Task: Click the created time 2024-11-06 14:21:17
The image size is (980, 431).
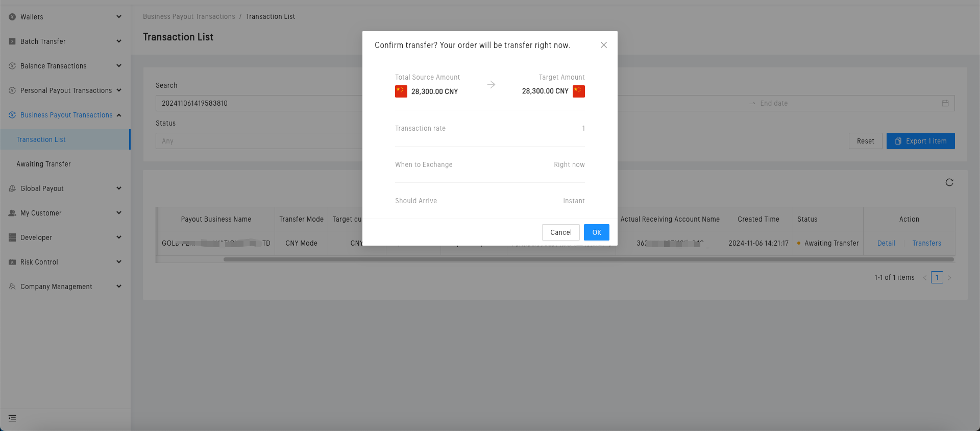Action: pos(758,243)
